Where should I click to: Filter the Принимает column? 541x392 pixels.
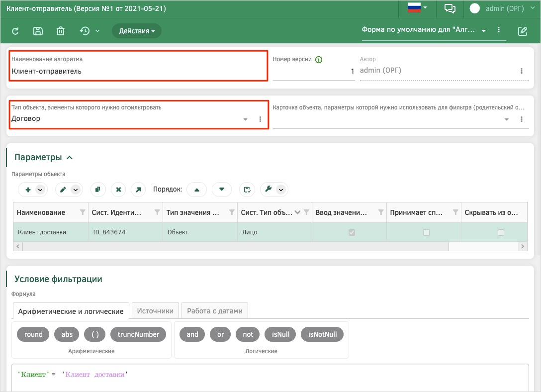[x=455, y=212]
